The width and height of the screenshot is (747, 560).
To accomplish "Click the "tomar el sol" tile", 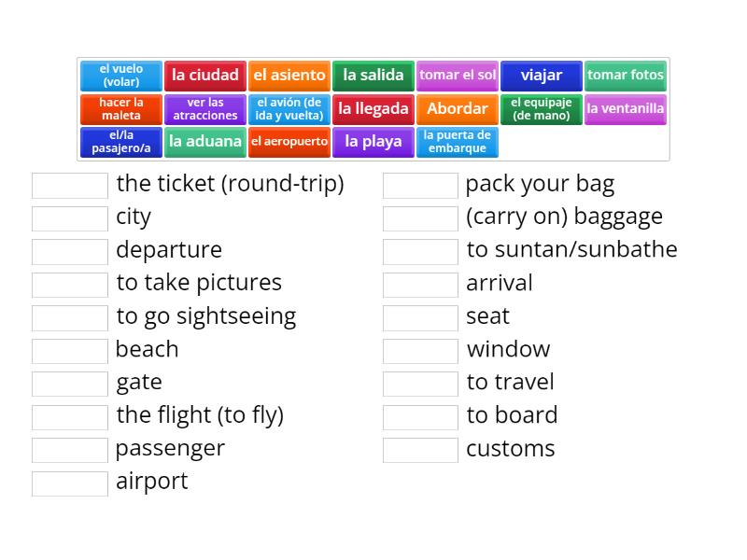I will 458,76.
